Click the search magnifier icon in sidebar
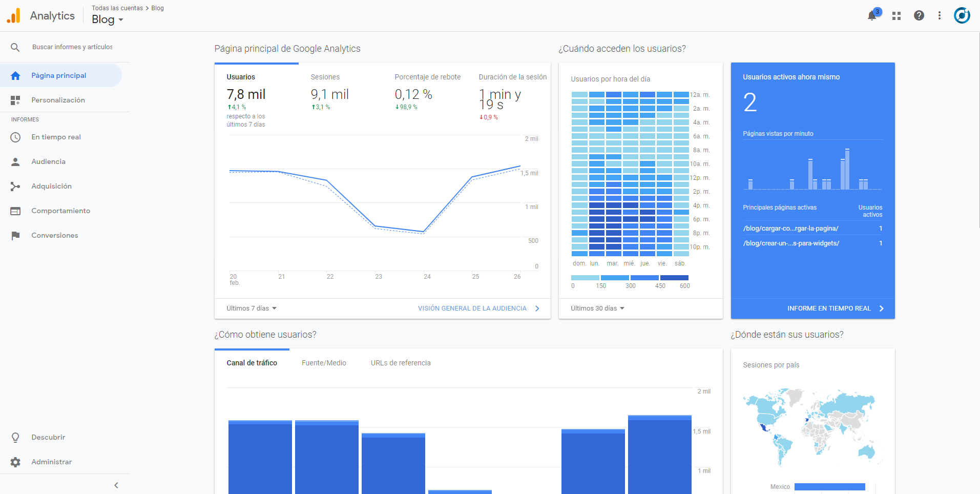The image size is (980, 494). [x=15, y=47]
